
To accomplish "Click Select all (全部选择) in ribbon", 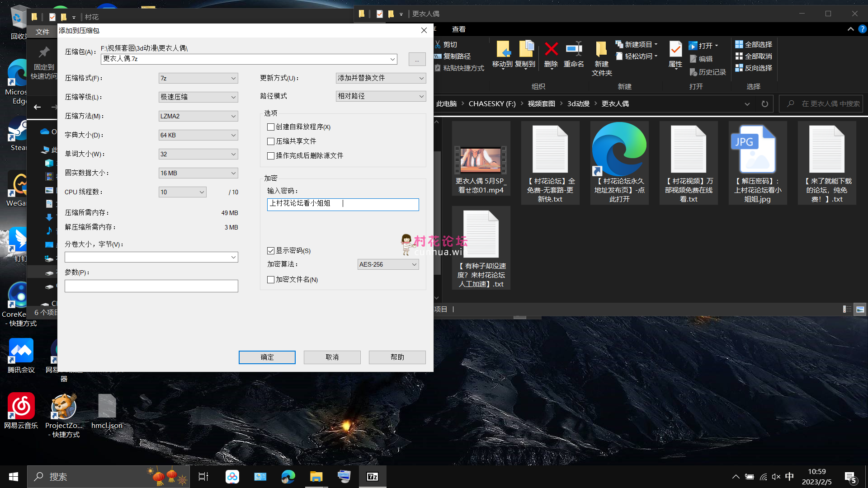I will click(x=754, y=44).
